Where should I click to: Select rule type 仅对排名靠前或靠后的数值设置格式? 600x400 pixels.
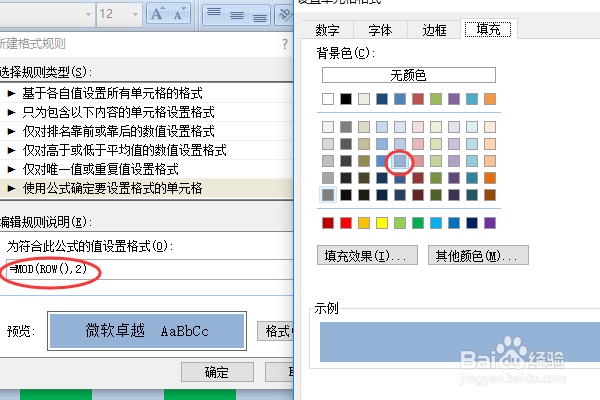point(147,131)
